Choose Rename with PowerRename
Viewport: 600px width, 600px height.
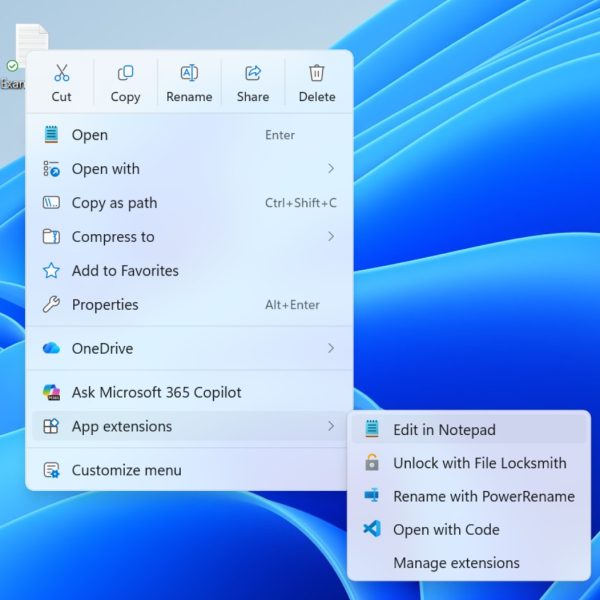(469, 496)
